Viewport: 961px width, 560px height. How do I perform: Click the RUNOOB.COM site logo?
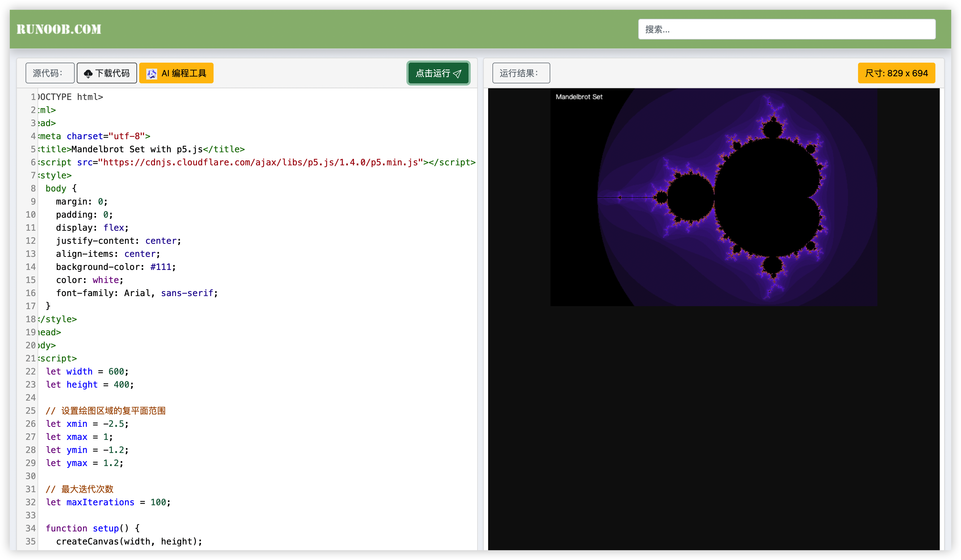pos(59,29)
